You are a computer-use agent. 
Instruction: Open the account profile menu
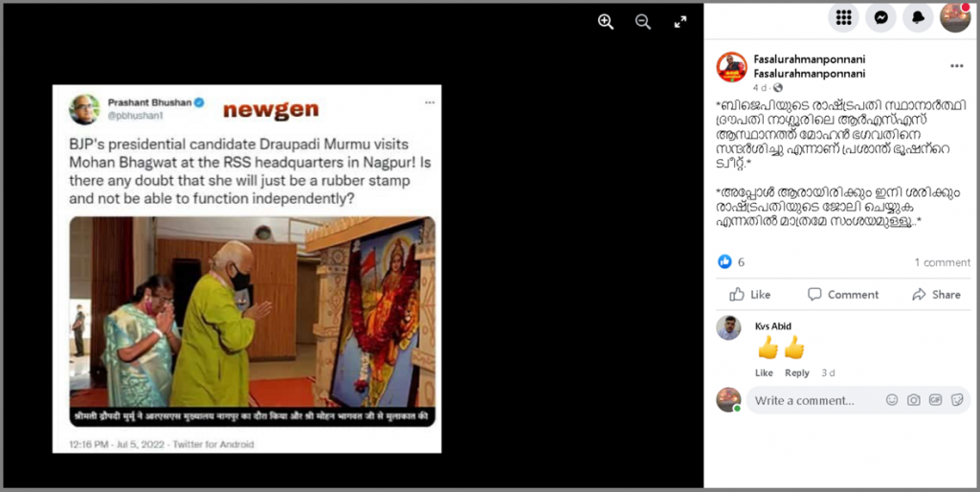(956, 17)
